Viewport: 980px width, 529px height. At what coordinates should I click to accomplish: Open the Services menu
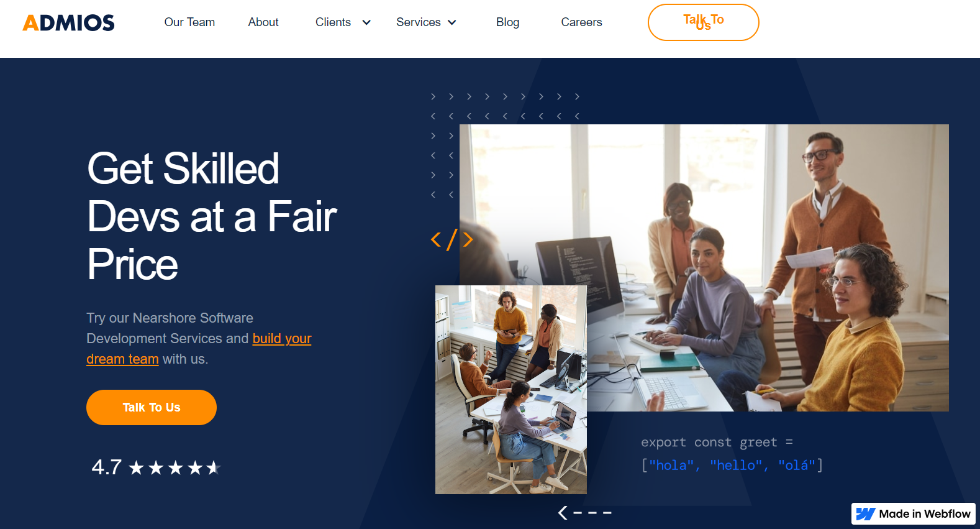[419, 22]
